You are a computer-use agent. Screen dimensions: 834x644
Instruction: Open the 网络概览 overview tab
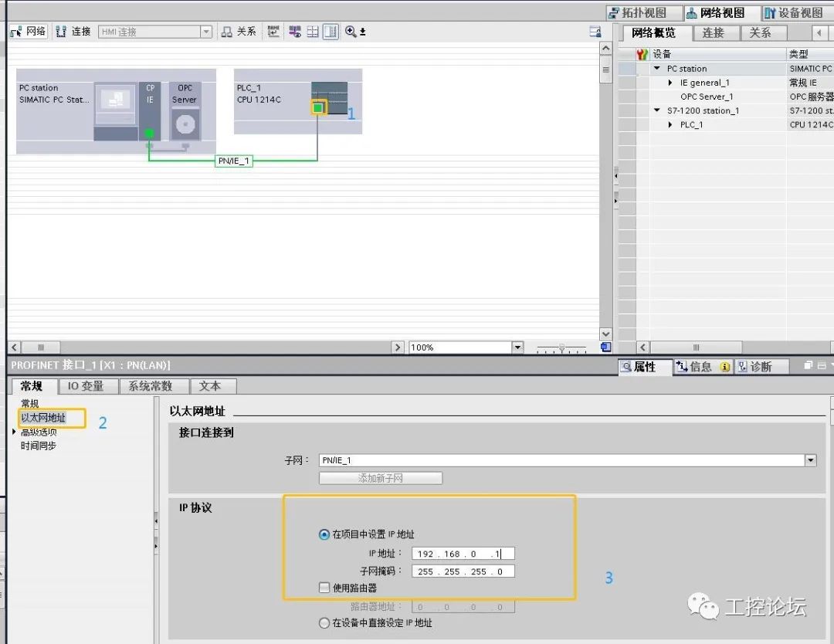654,33
